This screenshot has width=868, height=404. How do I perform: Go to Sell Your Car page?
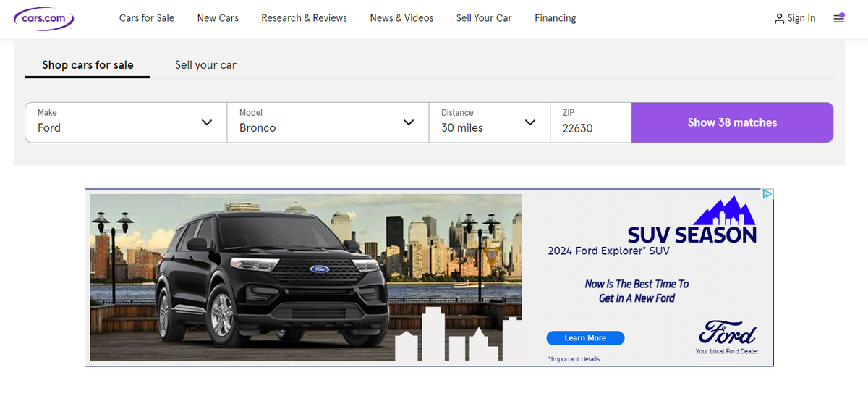coord(484,18)
